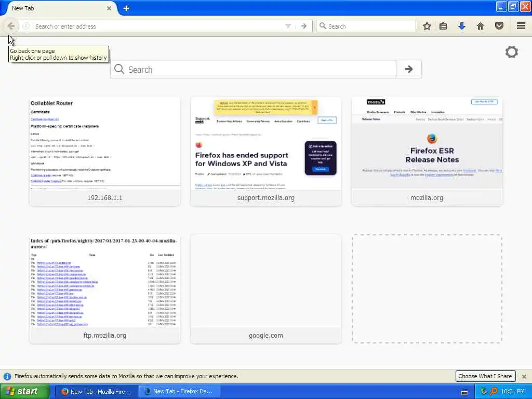The height and width of the screenshot is (399, 532).
Task: Open new tab page settings gear
Action: click(512, 52)
